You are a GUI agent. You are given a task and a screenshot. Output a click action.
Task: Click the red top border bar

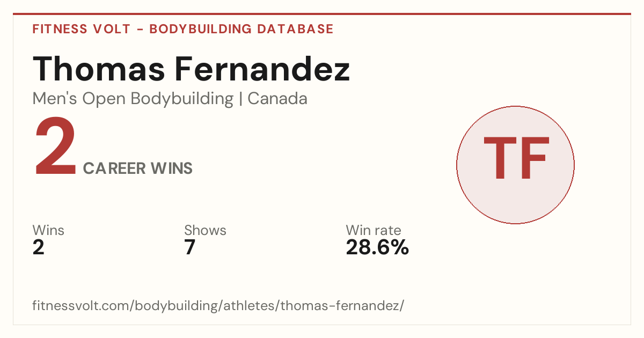point(322,14)
